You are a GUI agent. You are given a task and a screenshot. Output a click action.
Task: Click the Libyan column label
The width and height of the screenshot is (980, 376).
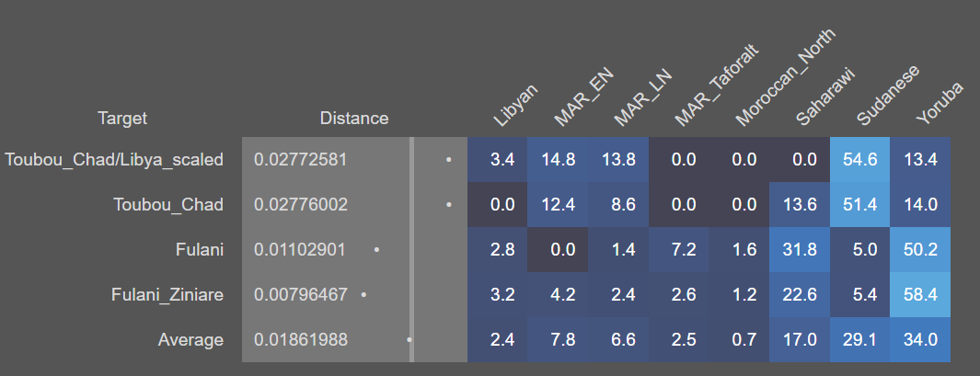click(514, 106)
